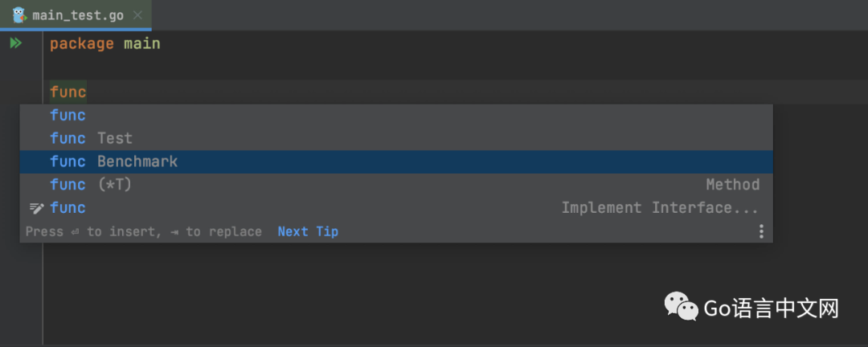The width and height of the screenshot is (868, 347).
Task: Click the 'main' package name in code
Action: 141,43
